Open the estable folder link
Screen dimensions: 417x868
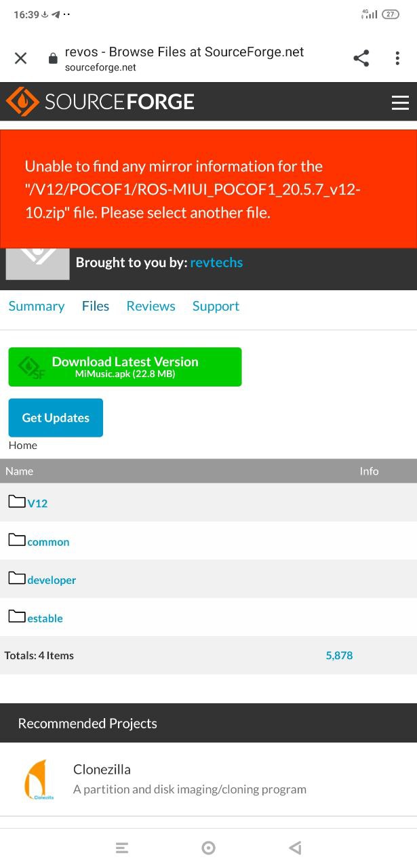(x=45, y=618)
